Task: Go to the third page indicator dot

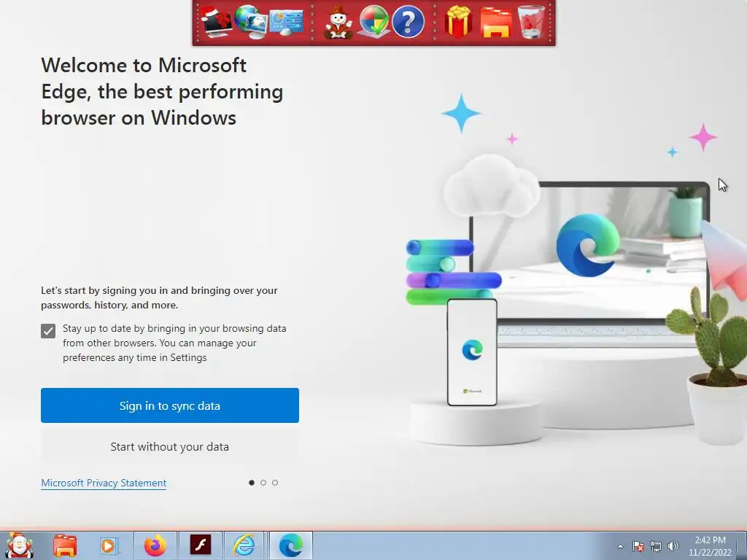Action: (275, 483)
